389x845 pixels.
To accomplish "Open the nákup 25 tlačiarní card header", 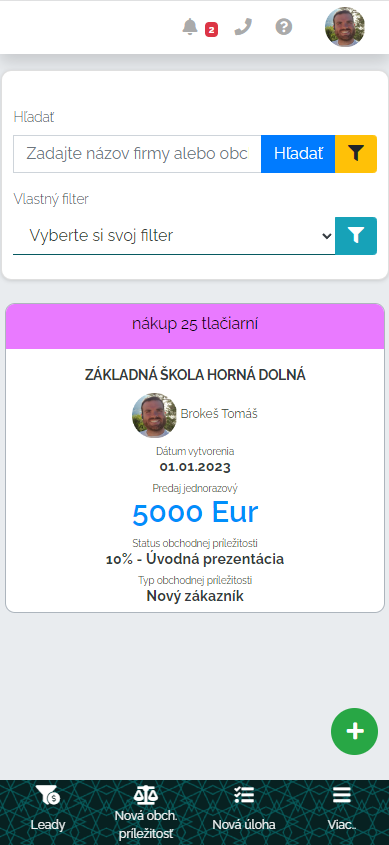I will click(x=195, y=325).
